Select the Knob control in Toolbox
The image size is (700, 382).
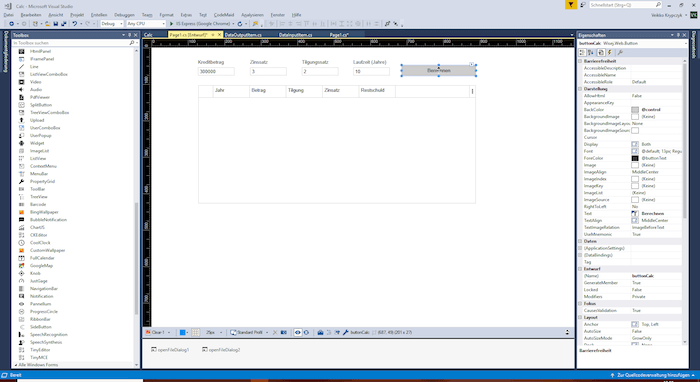point(35,273)
